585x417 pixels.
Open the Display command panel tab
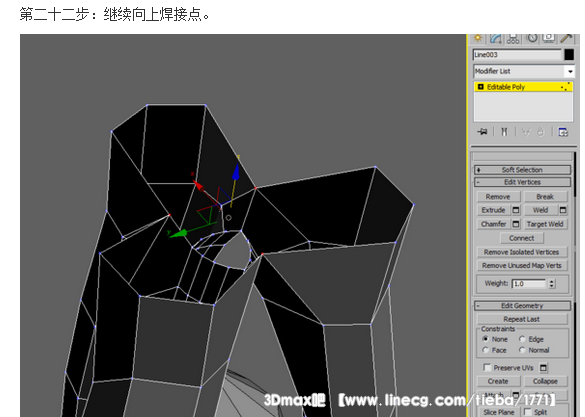548,38
